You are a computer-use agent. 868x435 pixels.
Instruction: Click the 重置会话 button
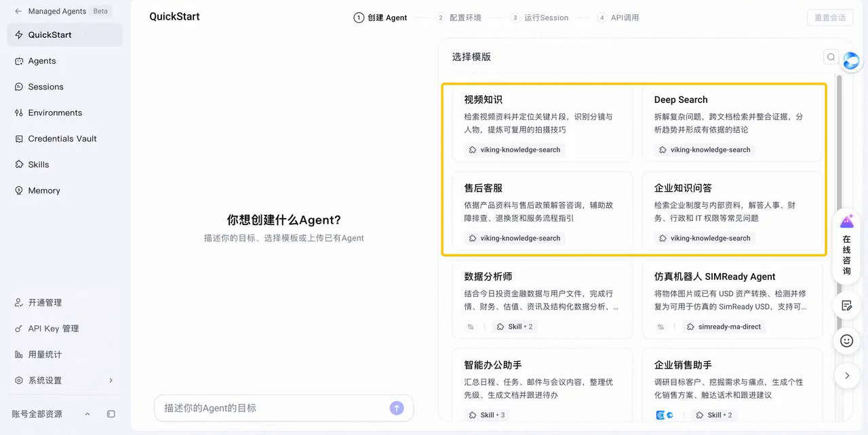pos(830,18)
